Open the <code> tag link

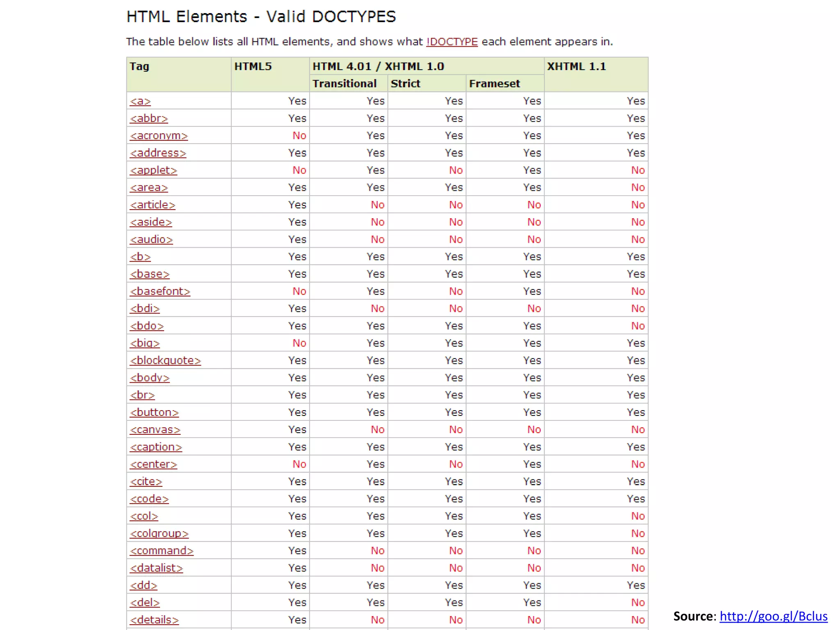pyautogui.click(x=149, y=499)
